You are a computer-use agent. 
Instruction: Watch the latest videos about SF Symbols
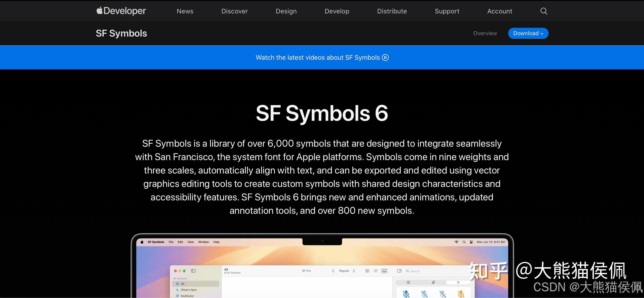[322, 57]
